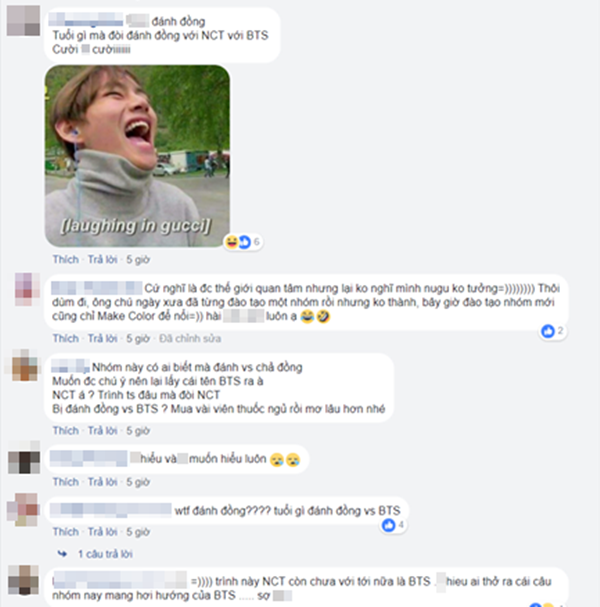
Task: Reply to the 'wtf đánh đồng' comment
Action: tap(103, 532)
